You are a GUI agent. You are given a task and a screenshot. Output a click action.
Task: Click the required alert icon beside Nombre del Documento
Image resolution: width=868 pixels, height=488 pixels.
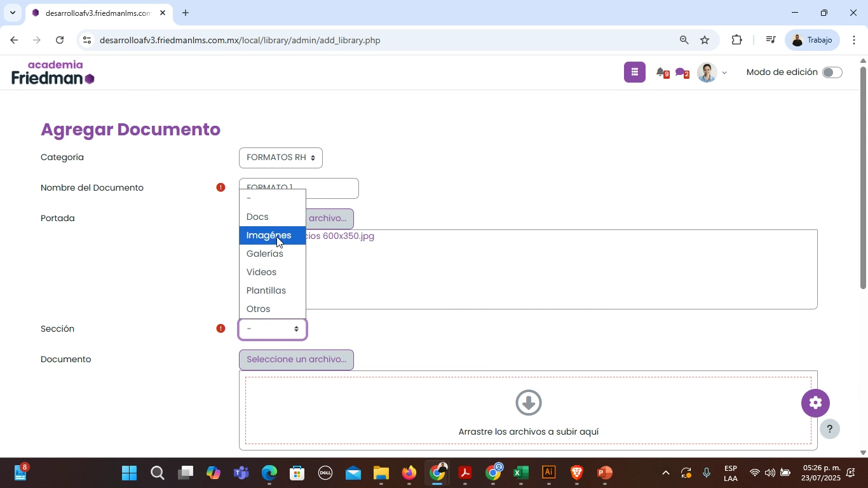[x=220, y=187]
